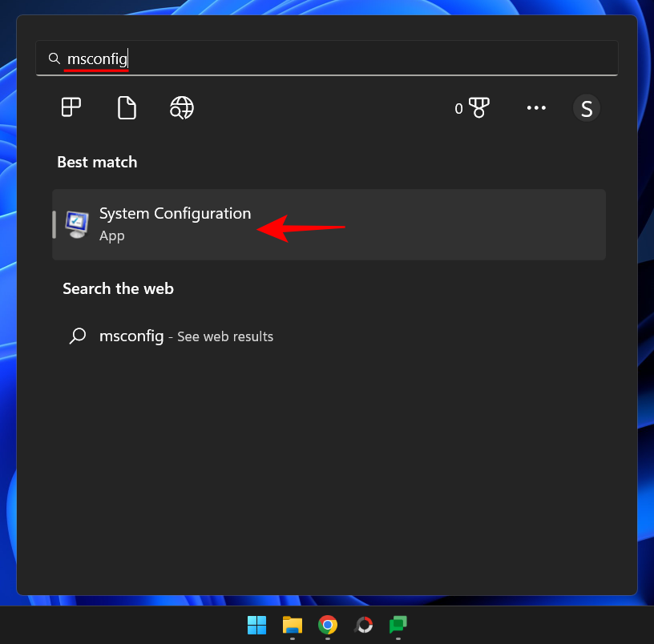This screenshot has width=654, height=644.
Task: Click the Search the web section header
Action: [x=118, y=288]
